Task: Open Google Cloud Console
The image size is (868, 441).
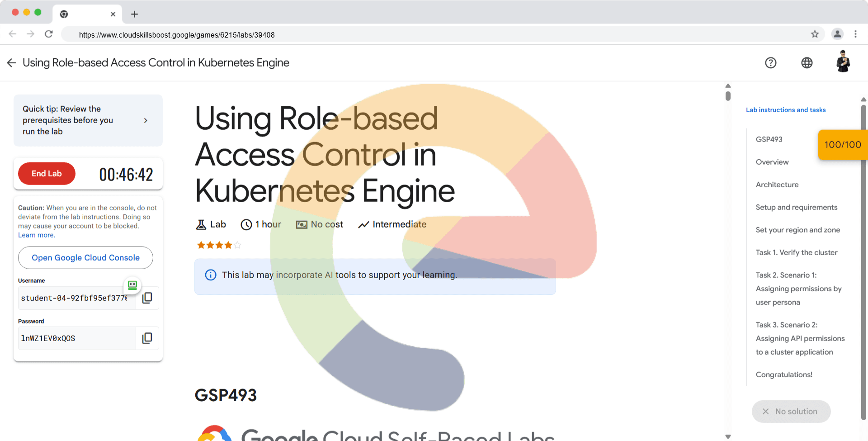Action: pos(85,258)
